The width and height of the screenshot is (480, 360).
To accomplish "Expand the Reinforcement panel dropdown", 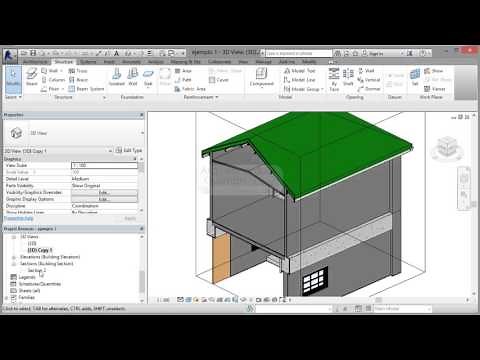I will click(x=201, y=97).
